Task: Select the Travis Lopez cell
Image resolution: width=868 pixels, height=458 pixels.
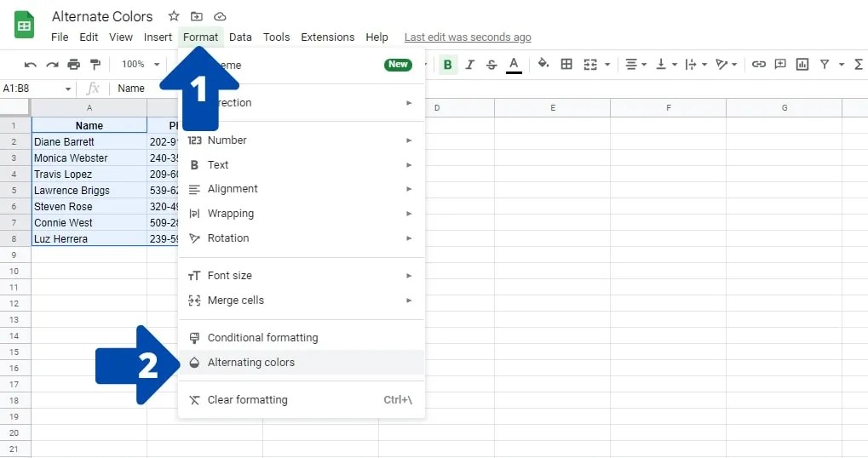Action: (x=89, y=175)
